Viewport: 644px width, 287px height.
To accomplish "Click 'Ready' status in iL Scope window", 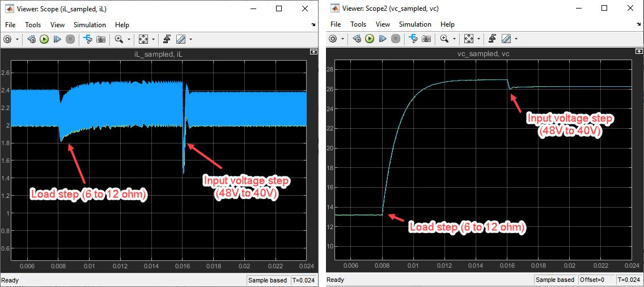I will tap(10, 280).
